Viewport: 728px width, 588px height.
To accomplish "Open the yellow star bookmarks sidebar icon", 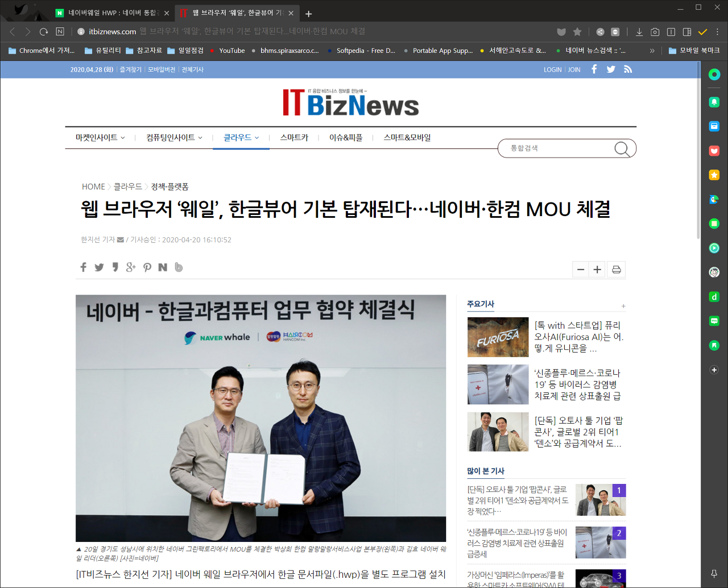I will [x=714, y=175].
